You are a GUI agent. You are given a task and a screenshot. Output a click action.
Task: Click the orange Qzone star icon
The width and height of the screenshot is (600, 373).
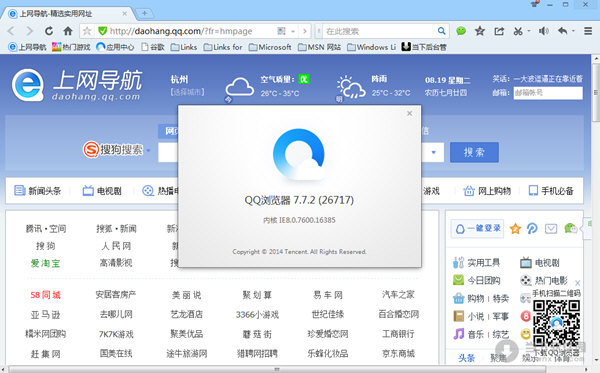(x=515, y=229)
